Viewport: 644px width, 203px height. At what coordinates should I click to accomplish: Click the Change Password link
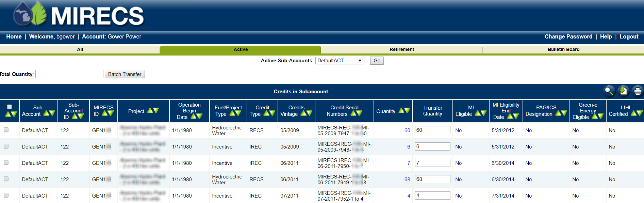tap(568, 36)
